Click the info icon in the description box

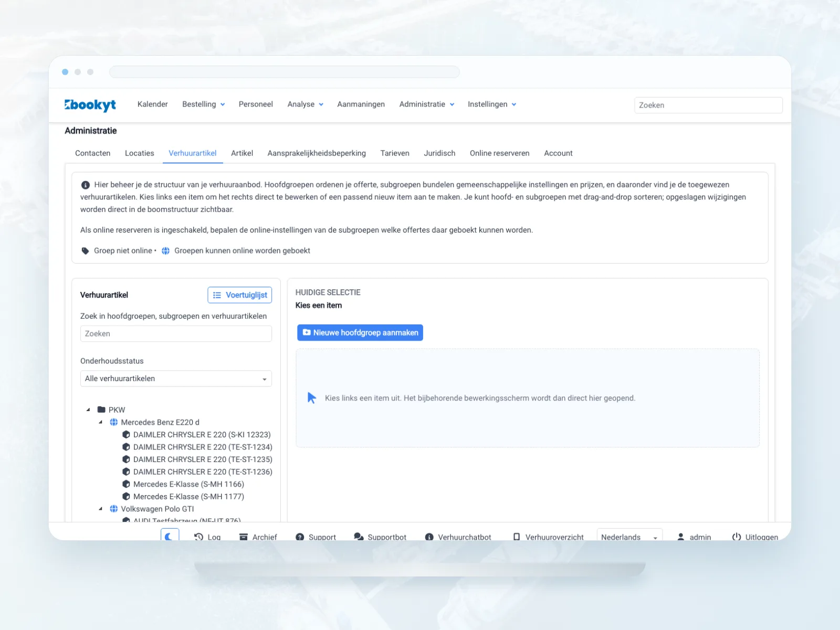tap(86, 185)
